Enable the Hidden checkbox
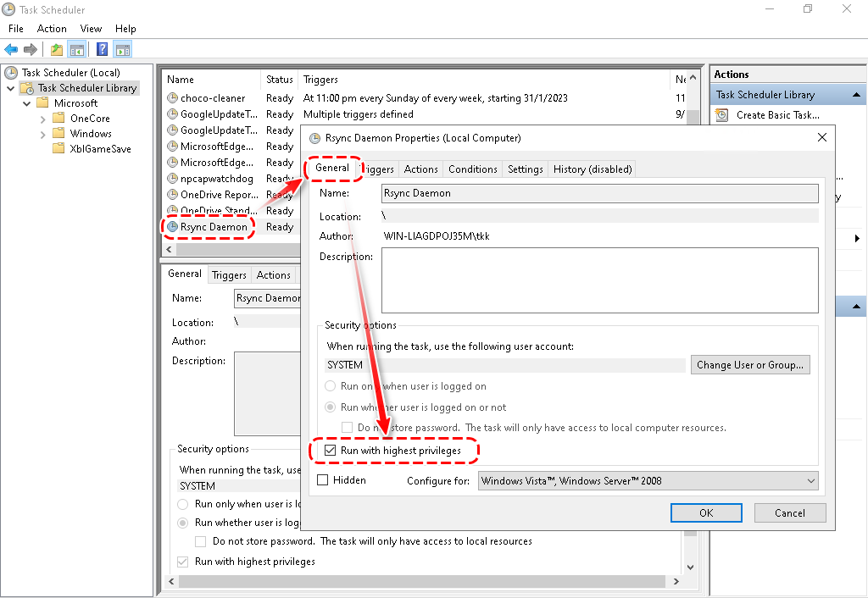 (x=323, y=480)
